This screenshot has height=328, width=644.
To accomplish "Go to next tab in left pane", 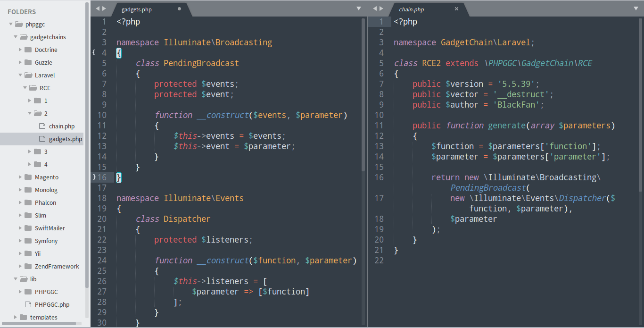I will tap(104, 8).
